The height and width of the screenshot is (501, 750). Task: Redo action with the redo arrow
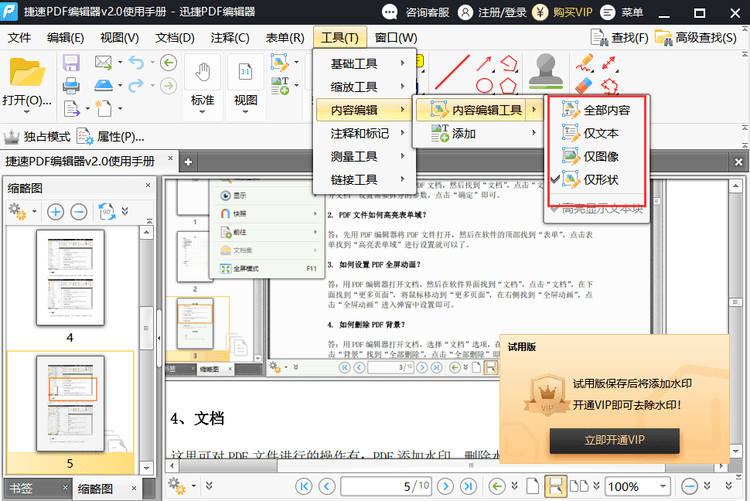(136, 86)
